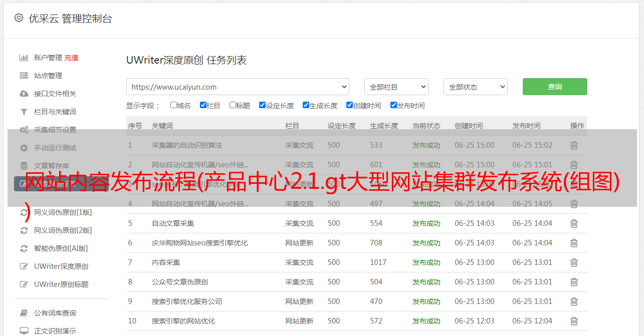Click keyword 庆华购物网站seo搜索引擎优化
Screen dimensions: 644x336
point(200,243)
